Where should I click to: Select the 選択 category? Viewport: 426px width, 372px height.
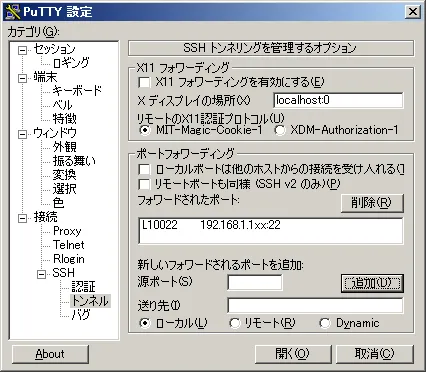tap(64, 189)
